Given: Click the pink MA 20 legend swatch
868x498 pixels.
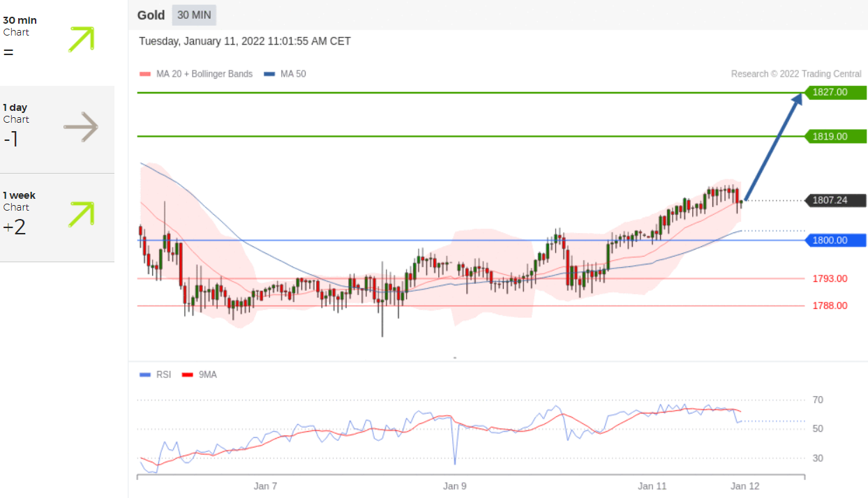Looking at the screenshot, I should pyautogui.click(x=145, y=74).
